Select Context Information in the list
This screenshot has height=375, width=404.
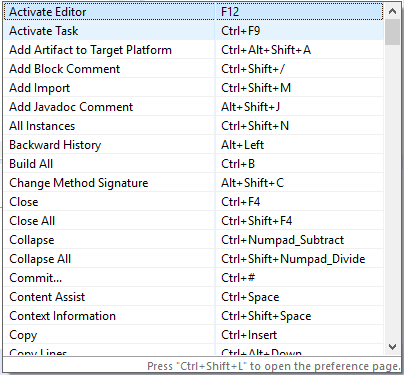[193, 316]
